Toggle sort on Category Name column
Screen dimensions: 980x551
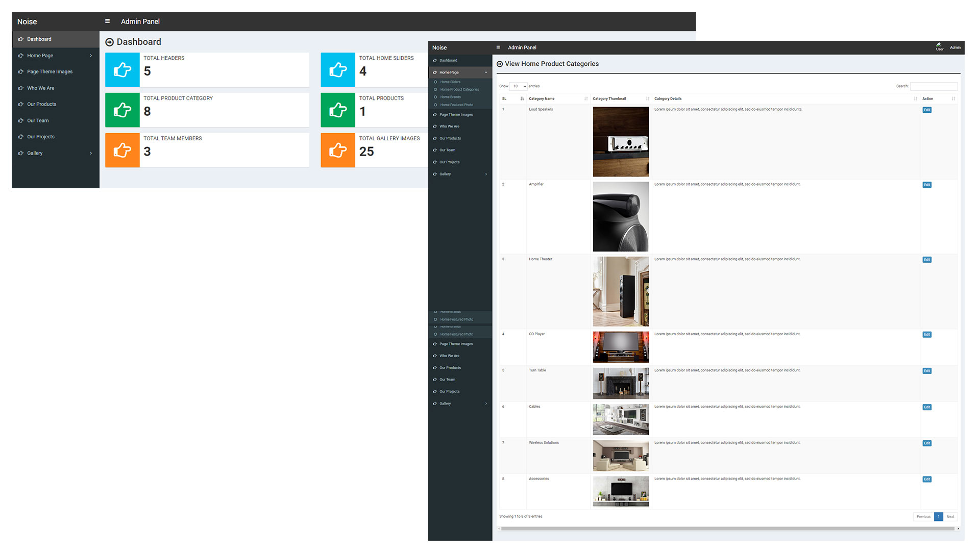pos(585,99)
